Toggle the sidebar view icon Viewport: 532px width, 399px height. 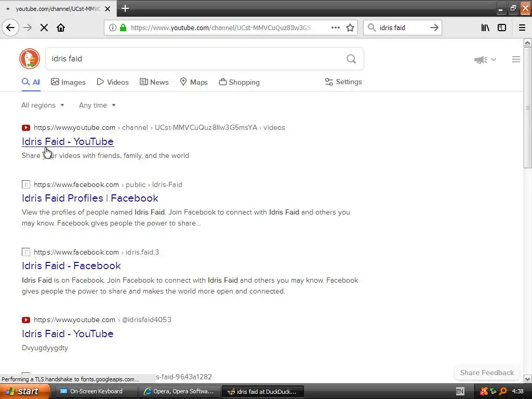point(502,28)
